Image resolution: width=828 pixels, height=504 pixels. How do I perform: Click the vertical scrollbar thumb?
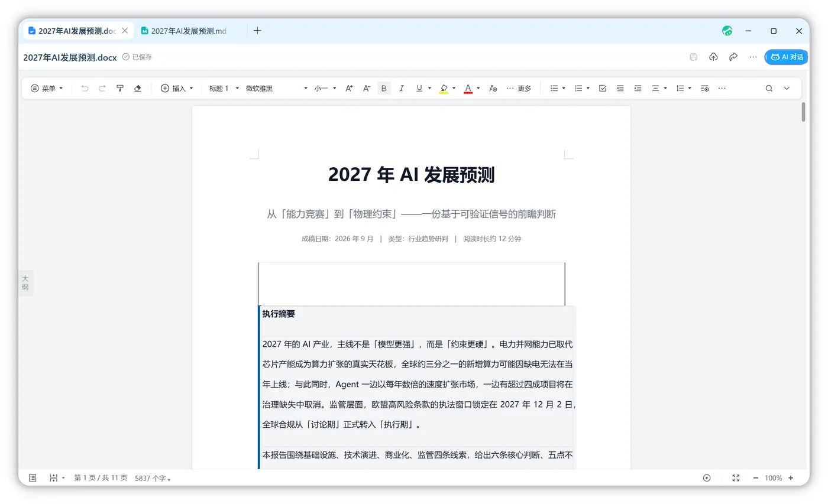pos(804,112)
